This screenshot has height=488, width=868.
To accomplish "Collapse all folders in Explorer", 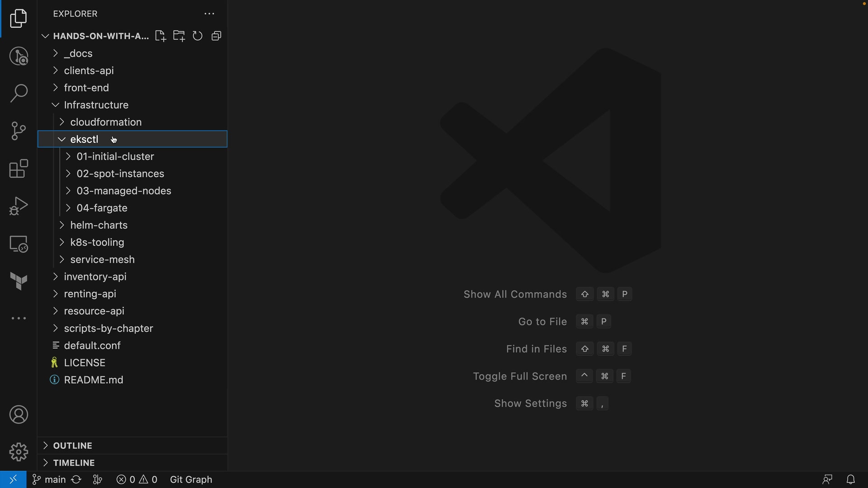I will tap(217, 36).
